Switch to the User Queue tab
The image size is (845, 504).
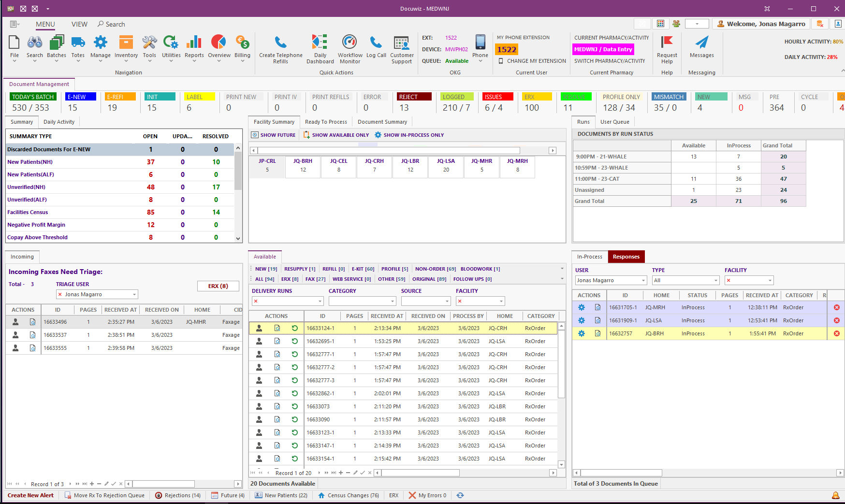pos(615,122)
